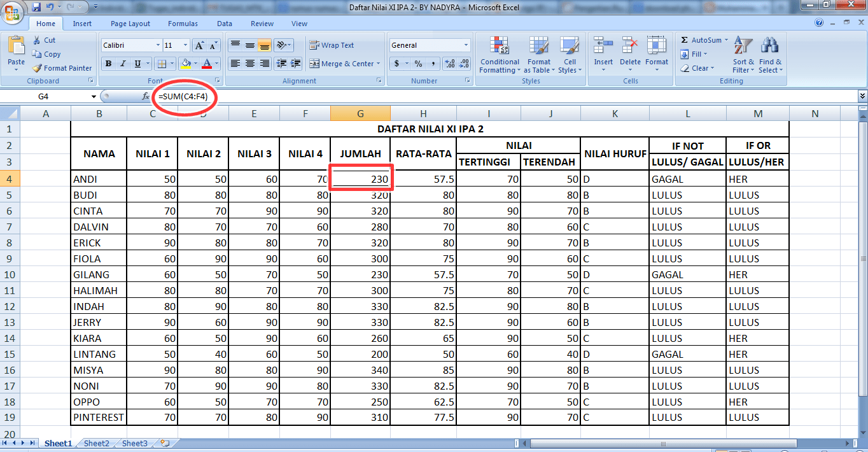This screenshot has height=452, width=868.
Task: Switch to Sheet2 at the bottom
Action: click(96, 443)
